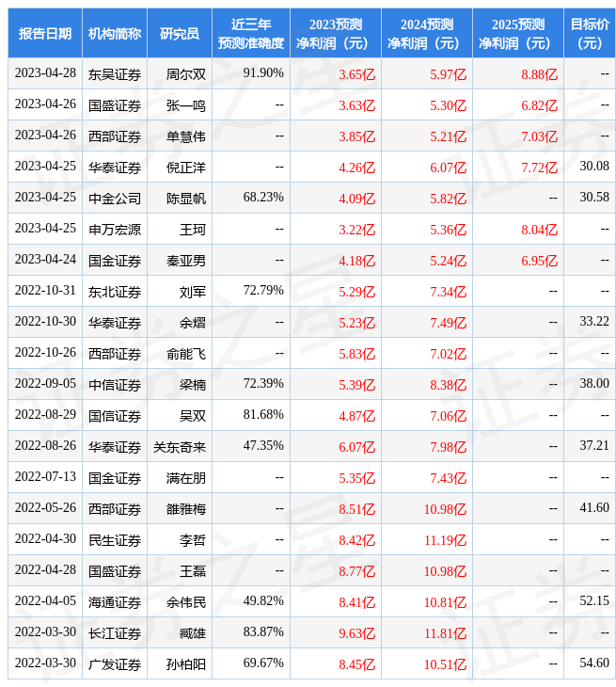The image size is (616, 687).
Task: Click the 30.08 target price
Action: pyautogui.click(x=594, y=166)
